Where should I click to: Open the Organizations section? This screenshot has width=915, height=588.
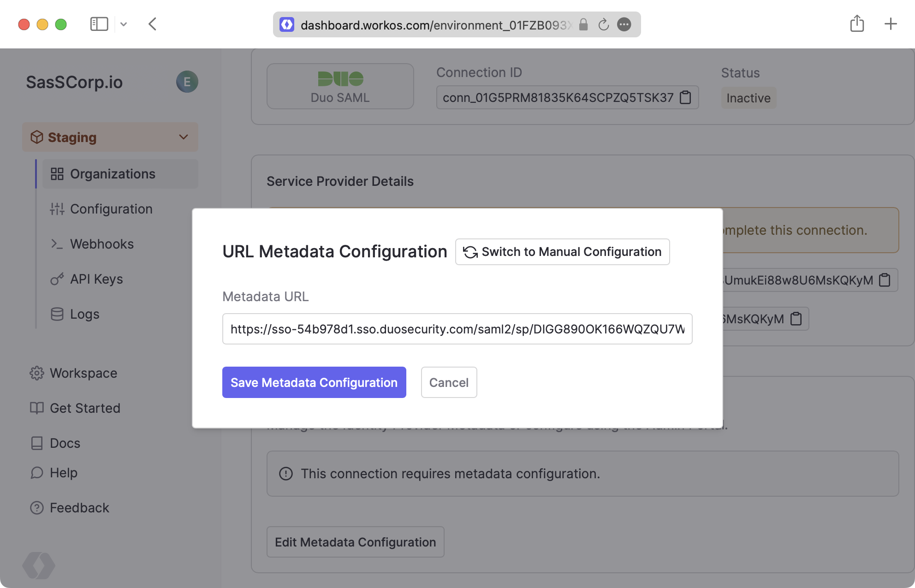pyautogui.click(x=113, y=174)
